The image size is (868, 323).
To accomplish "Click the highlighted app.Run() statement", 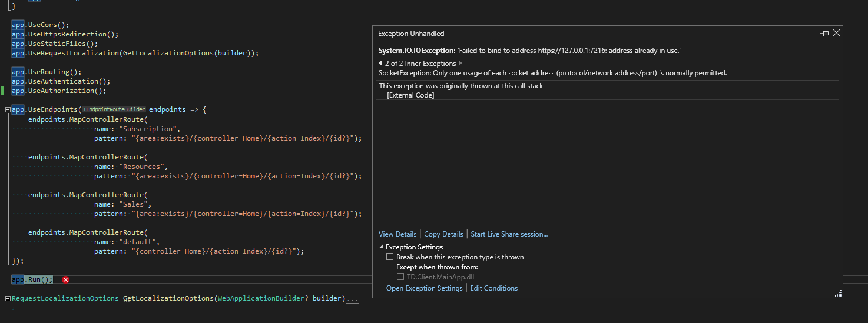I will [x=32, y=279].
